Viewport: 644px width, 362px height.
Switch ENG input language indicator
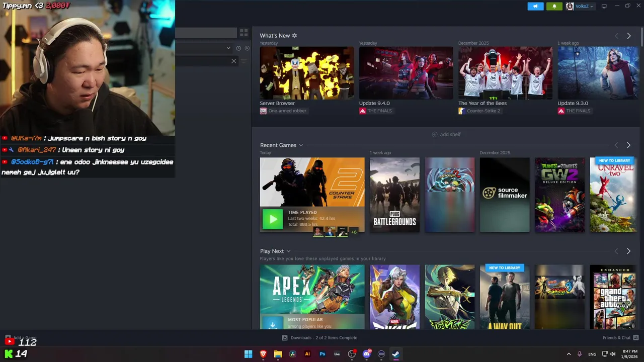(592, 354)
